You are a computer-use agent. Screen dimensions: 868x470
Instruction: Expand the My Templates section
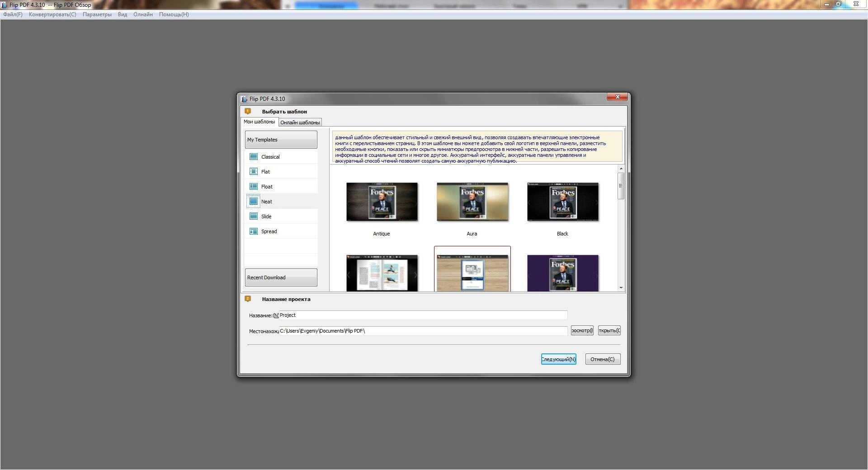pos(281,140)
